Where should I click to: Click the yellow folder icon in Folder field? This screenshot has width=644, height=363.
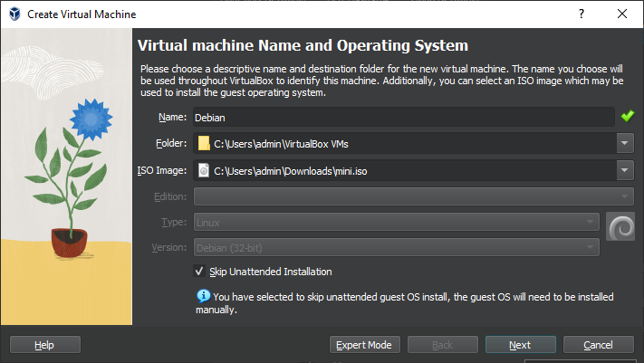pyautogui.click(x=204, y=144)
